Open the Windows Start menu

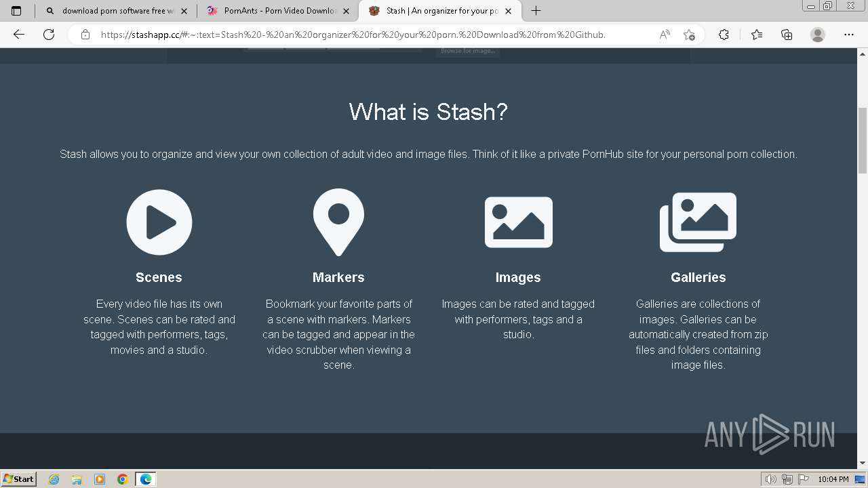pos(19,479)
